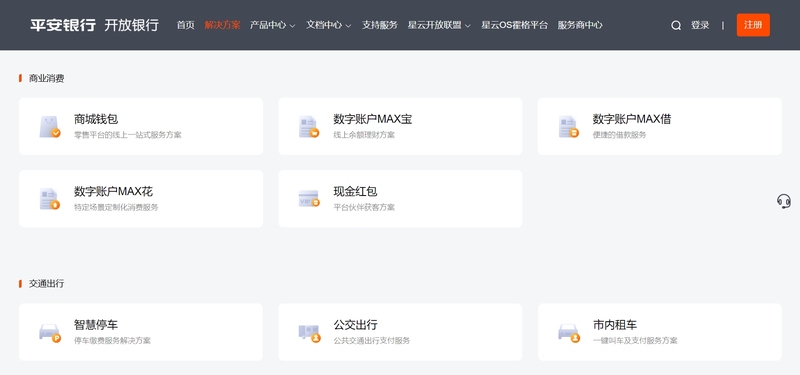
Task: Click the 交通出行 section heading
Action: (x=46, y=284)
